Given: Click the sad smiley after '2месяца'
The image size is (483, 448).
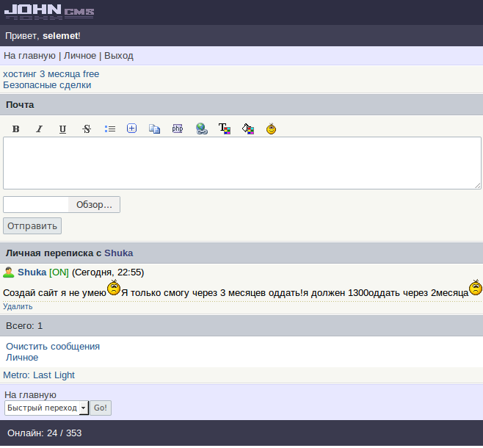Looking at the screenshot, I should click(x=476, y=288).
